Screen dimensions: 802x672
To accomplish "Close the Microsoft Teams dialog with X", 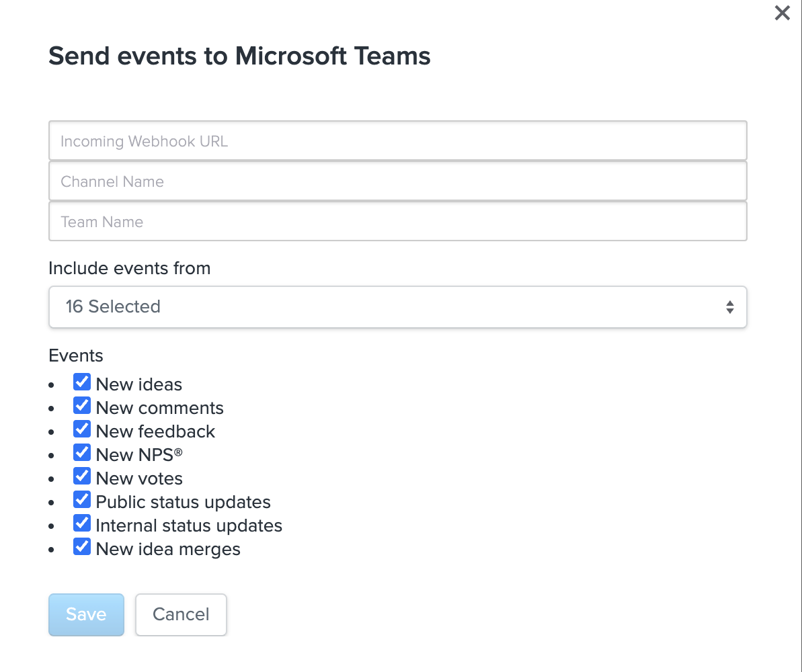I will tap(782, 13).
